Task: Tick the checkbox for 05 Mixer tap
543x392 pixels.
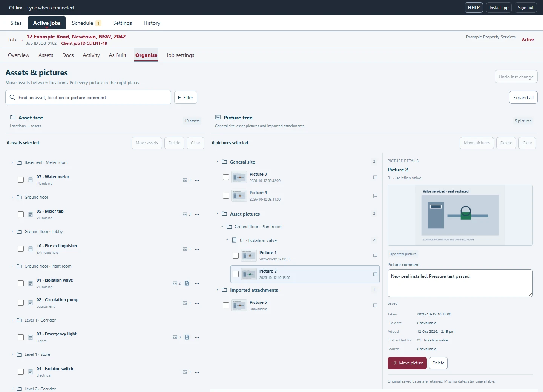Action: 21,214
